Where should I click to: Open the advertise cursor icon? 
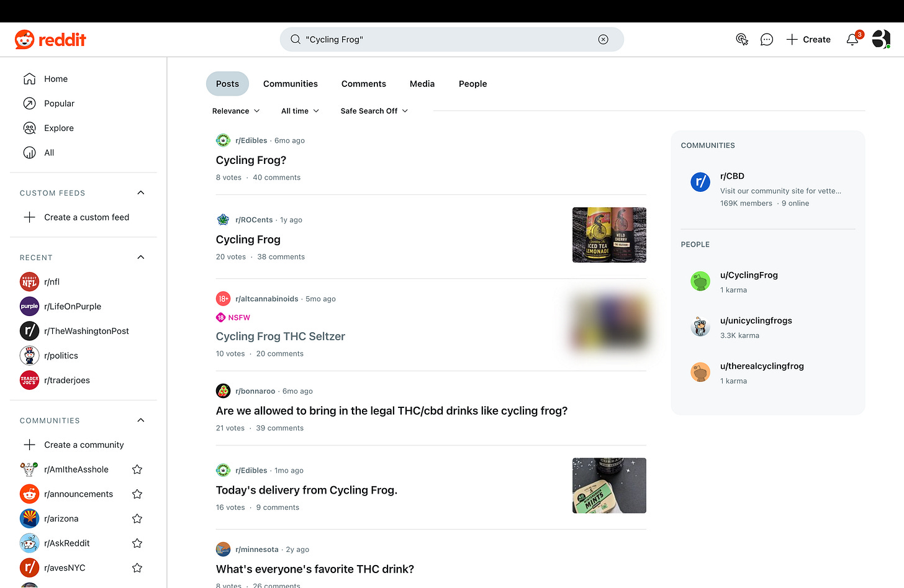pyautogui.click(x=742, y=40)
